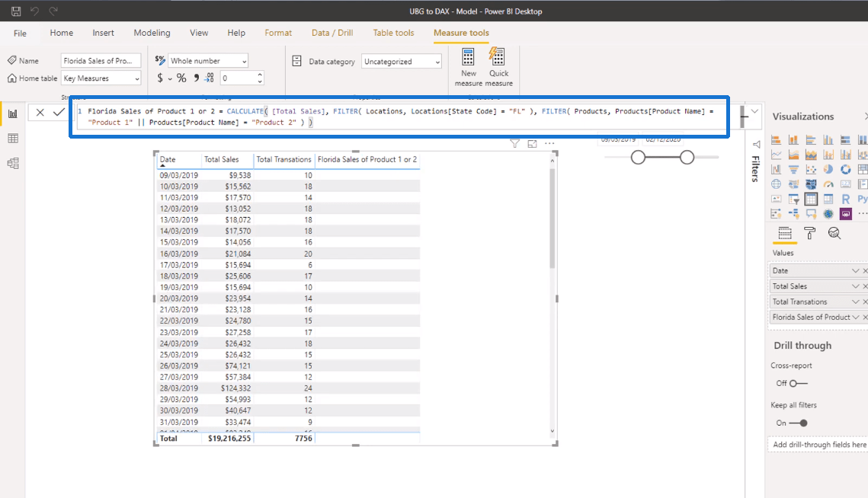Sort by the Total Transations column header
Image resolution: width=868 pixels, height=498 pixels.
284,159
